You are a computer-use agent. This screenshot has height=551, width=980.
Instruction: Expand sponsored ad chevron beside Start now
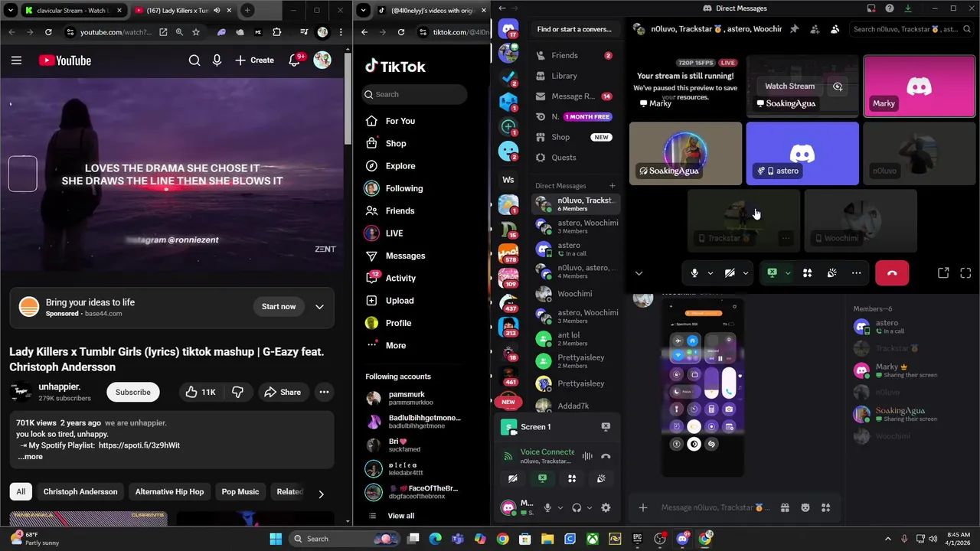319,307
